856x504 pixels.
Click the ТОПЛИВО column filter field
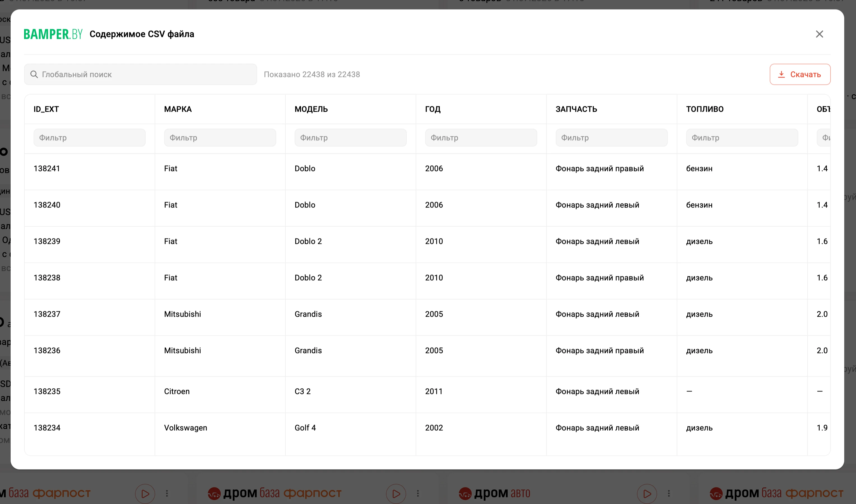click(x=742, y=137)
